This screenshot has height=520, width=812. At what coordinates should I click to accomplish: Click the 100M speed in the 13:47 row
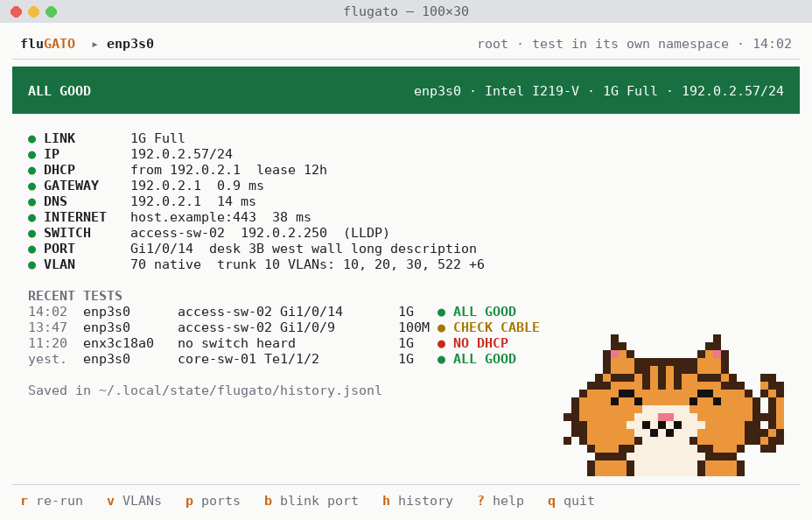tap(414, 327)
